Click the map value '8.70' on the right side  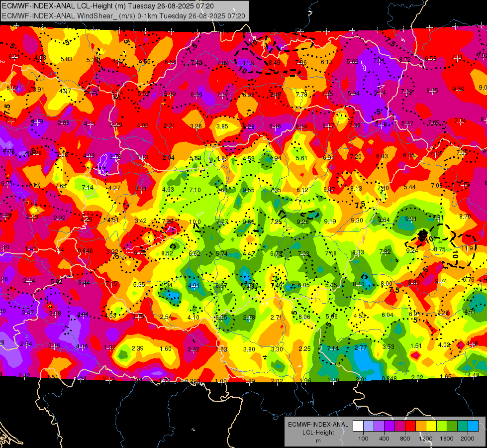465,217
